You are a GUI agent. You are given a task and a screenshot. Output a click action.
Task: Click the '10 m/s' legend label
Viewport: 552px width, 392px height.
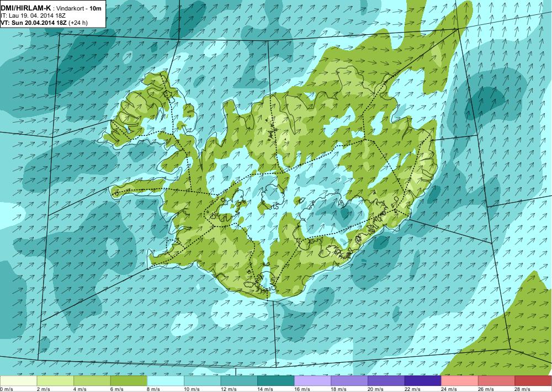pyautogui.click(x=192, y=389)
